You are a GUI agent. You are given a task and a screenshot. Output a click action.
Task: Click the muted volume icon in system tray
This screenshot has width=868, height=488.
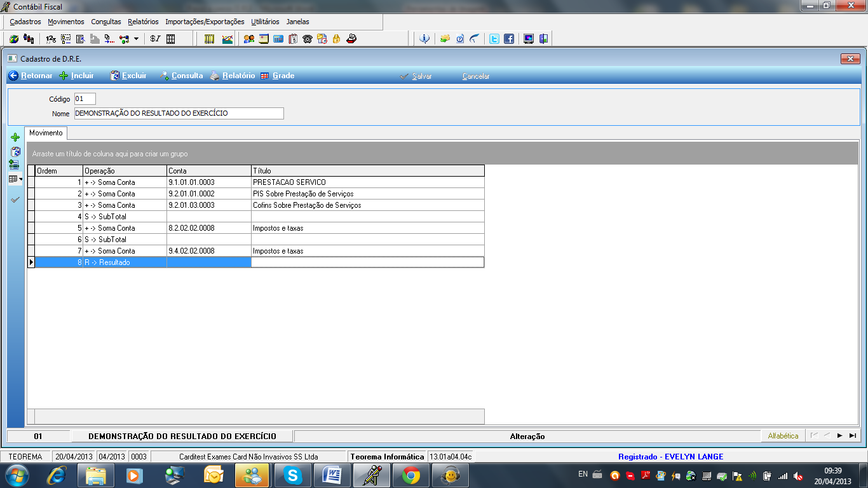(799, 475)
